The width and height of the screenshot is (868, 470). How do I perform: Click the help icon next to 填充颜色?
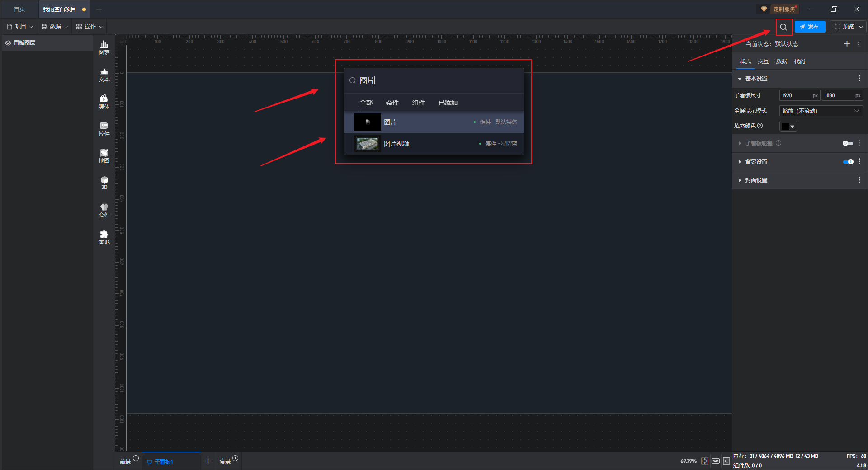[x=760, y=126]
